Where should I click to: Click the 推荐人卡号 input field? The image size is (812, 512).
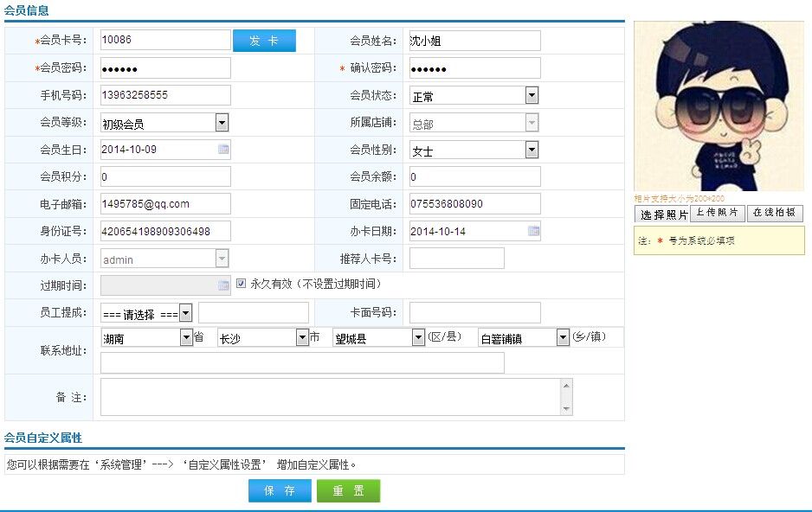457,259
